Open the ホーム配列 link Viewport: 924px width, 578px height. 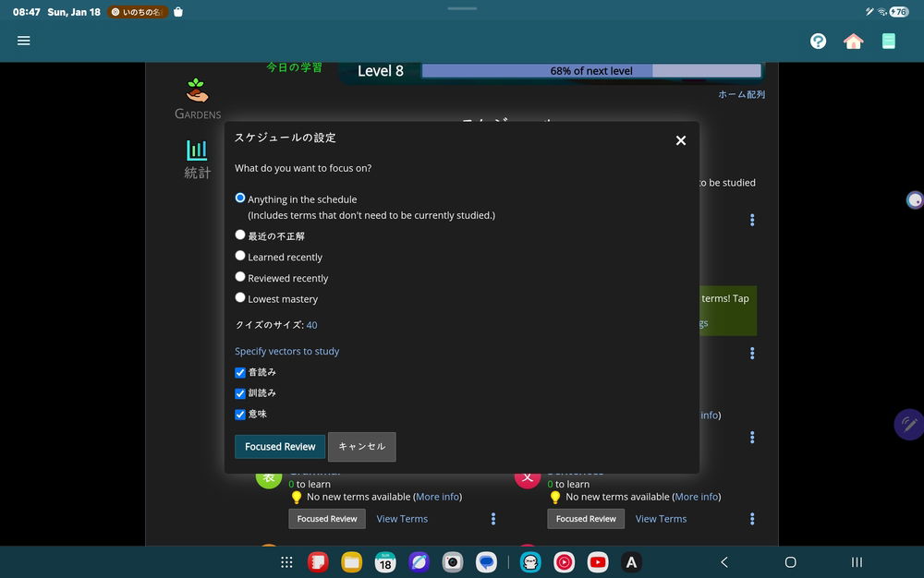(x=741, y=94)
